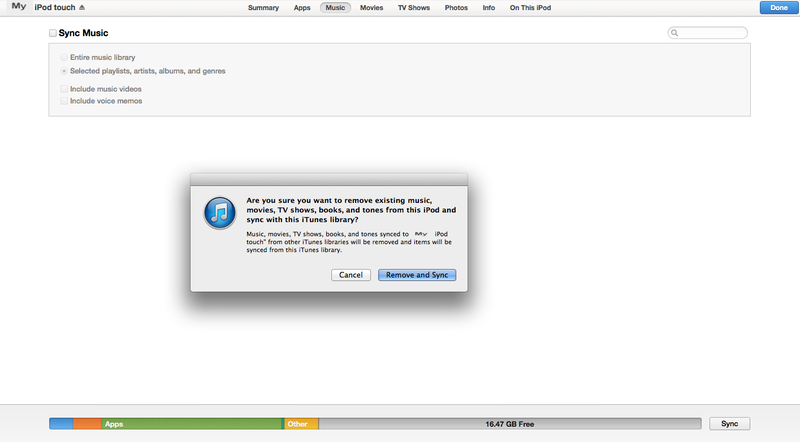Click the magnifier icon in search field
Image resolution: width=800 pixels, height=442 pixels.
pyautogui.click(x=674, y=33)
